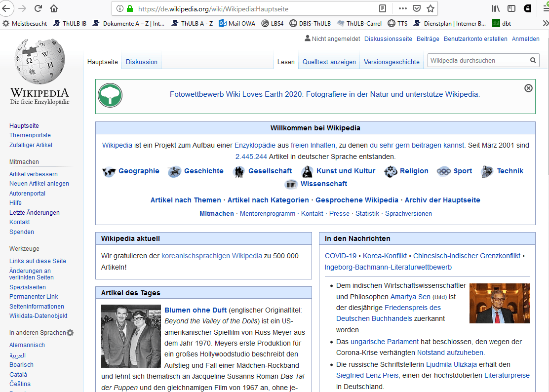Bookmark this page with star icon
The height and width of the screenshot is (392, 549).
click(431, 8)
